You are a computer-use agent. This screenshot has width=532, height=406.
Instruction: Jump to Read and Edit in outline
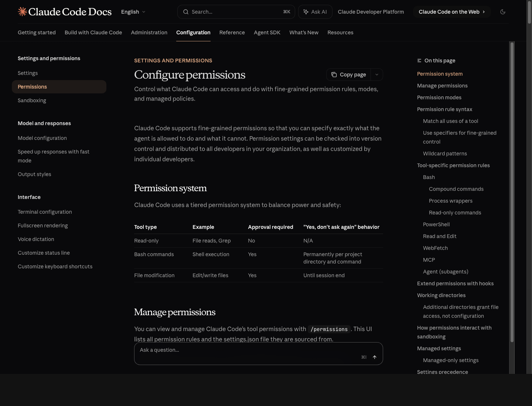(440, 236)
